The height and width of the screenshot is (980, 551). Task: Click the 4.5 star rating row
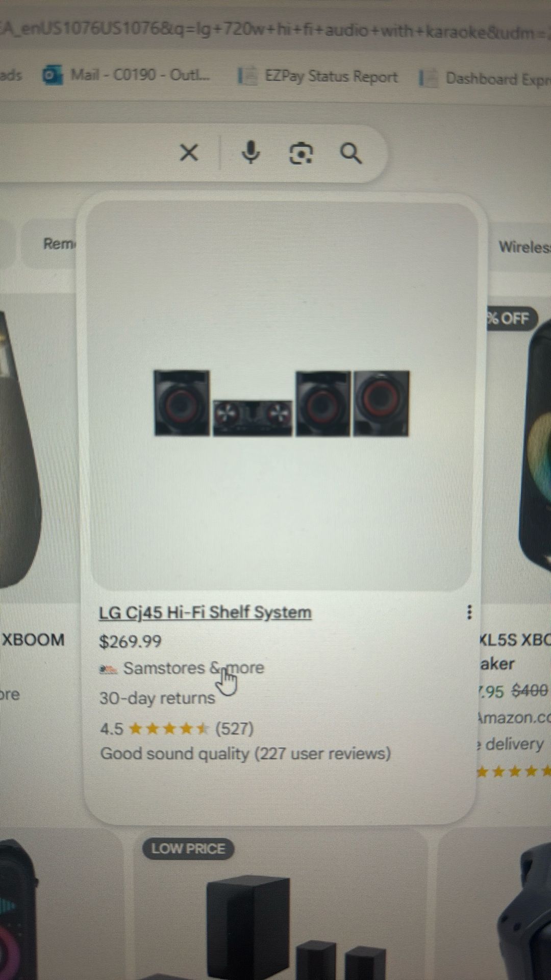point(177,728)
